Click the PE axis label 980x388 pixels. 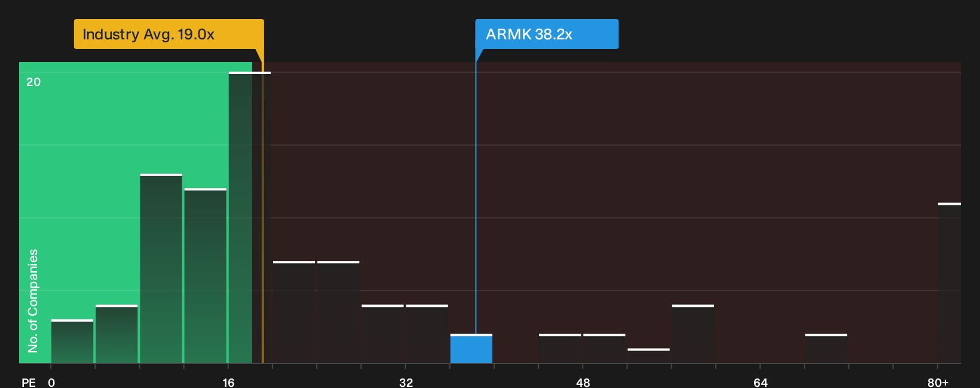point(29,382)
